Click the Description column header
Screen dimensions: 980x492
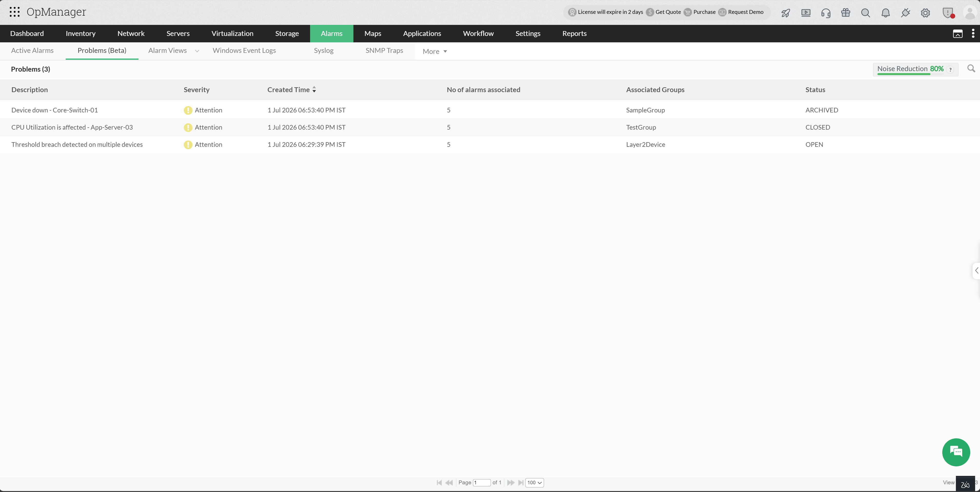[x=30, y=90]
